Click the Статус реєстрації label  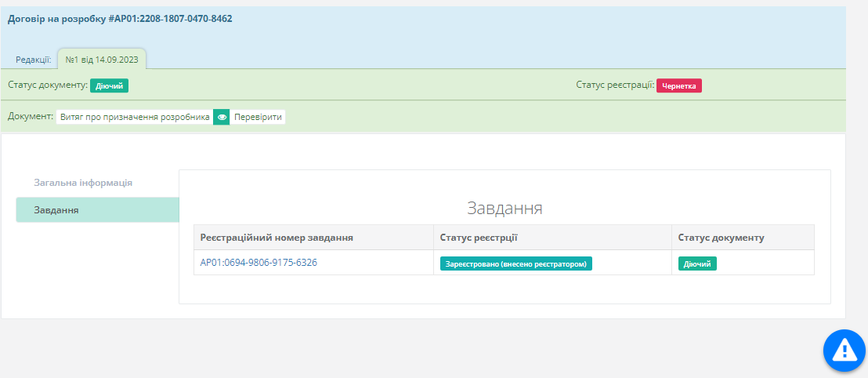pyautogui.click(x=615, y=85)
